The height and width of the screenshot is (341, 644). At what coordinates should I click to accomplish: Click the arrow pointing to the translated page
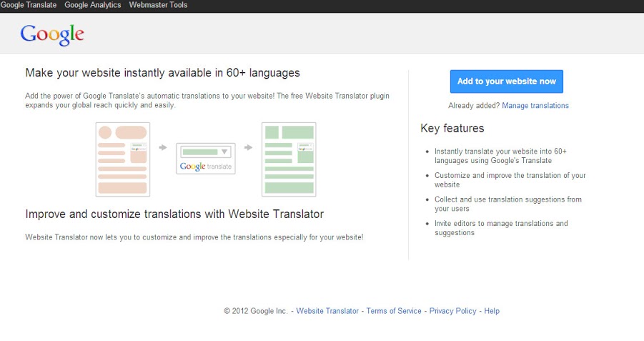[248, 148]
